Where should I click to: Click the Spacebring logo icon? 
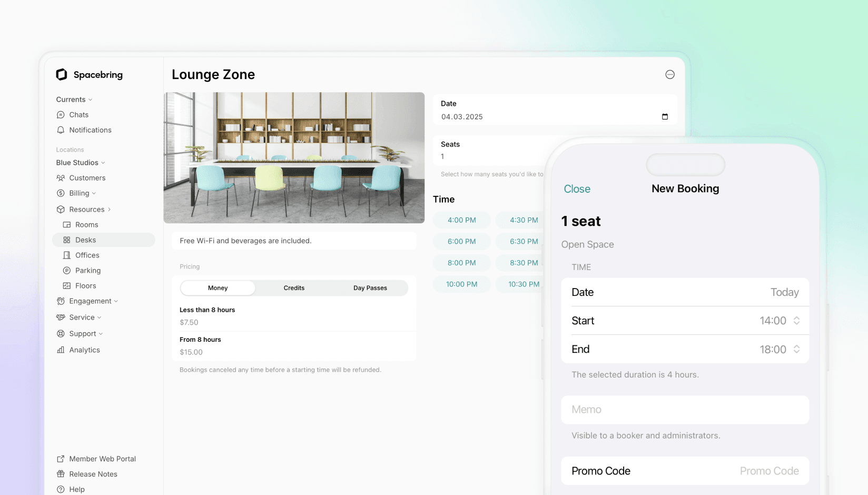point(61,74)
